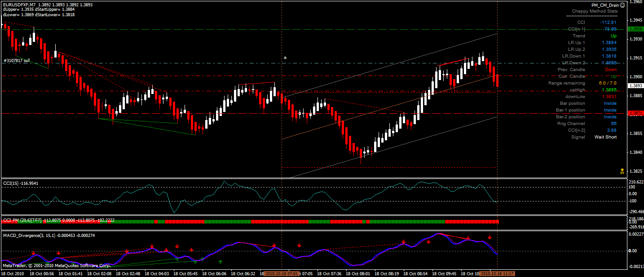Viewport: 644px width, 277px height.
Task: Click the '18 Oct 04:03' time axis label
Action: pyautogui.click(x=157, y=273)
